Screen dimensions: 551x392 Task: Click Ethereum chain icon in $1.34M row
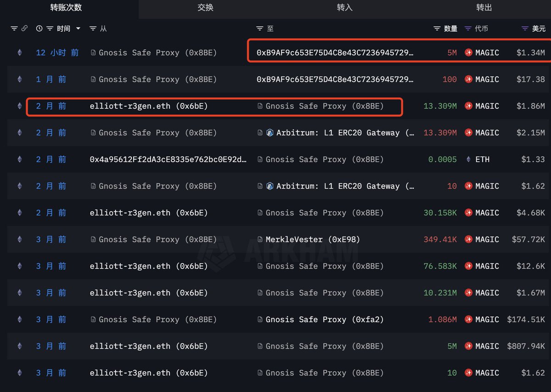pos(19,53)
